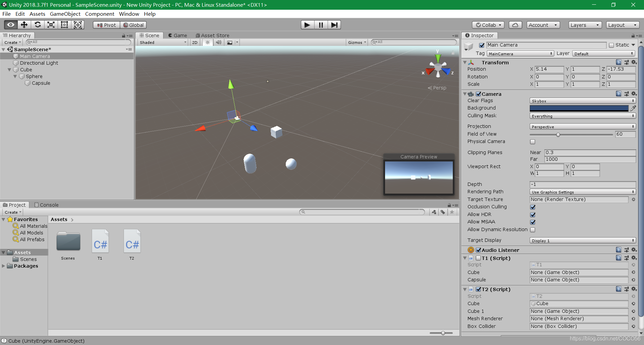Open the Transform preset icon

(x=626, y=62)
